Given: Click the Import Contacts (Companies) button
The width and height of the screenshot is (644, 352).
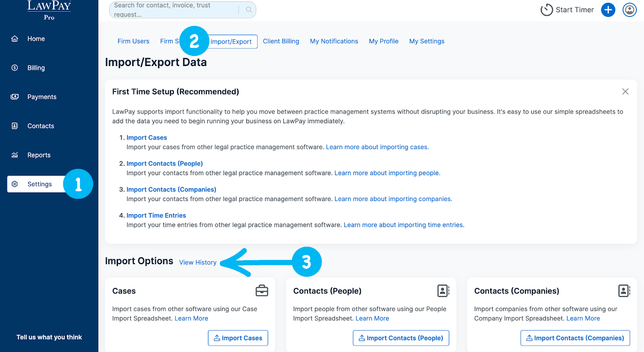Looking at the screenshot, I should pyautogui.click(x=575, y=338).
